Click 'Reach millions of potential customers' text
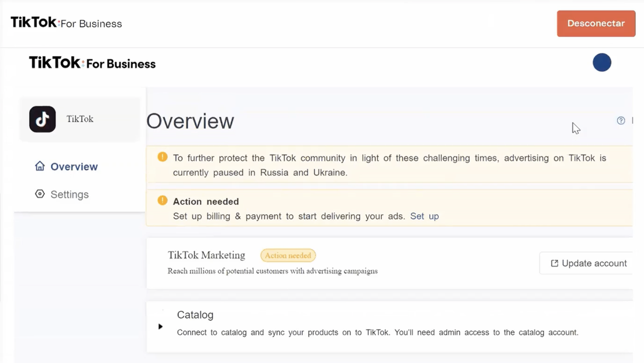 (x=273, y=271)
